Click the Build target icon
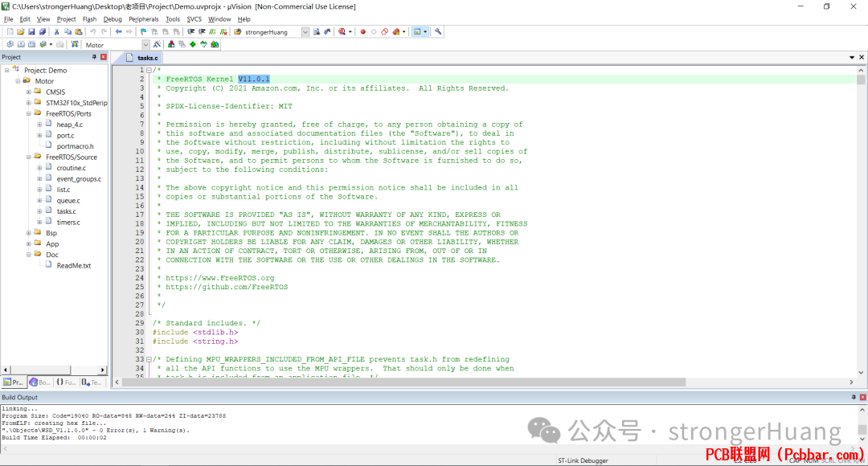Screen dimensions: 868x466 tap(21, 44)
